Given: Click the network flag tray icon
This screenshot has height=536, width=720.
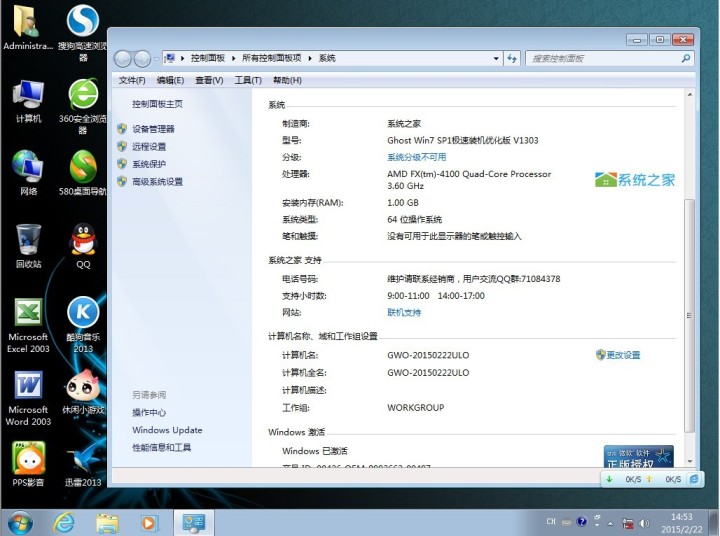Looking at the screenshot, I should (628, 523).
